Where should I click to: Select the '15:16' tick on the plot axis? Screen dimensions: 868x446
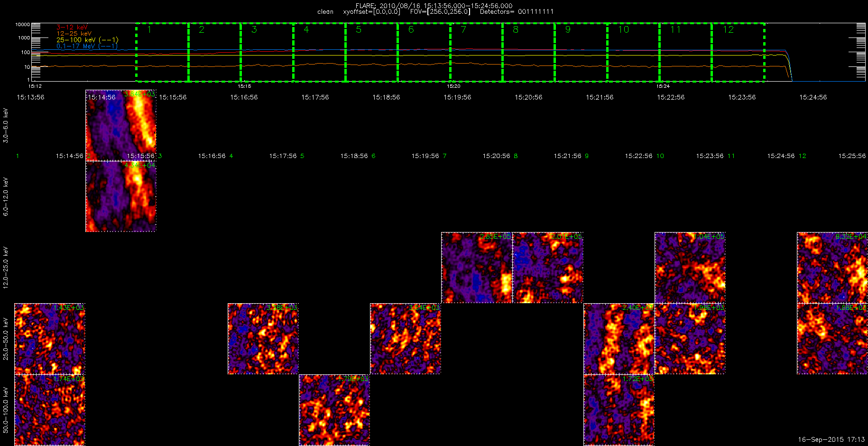[244, 86]
